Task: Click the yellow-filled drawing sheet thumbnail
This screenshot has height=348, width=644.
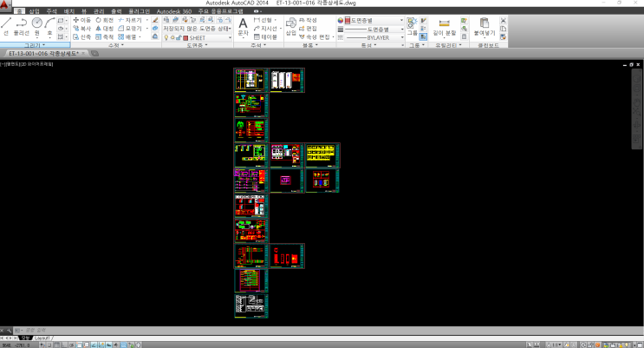Action: click(x=322, y=155)
